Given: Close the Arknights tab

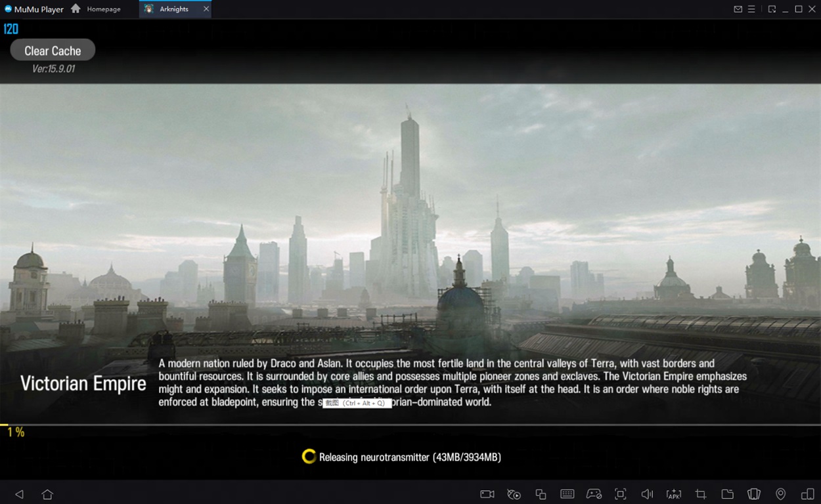Looking at the screenshot, I should [x=206, y=9].
